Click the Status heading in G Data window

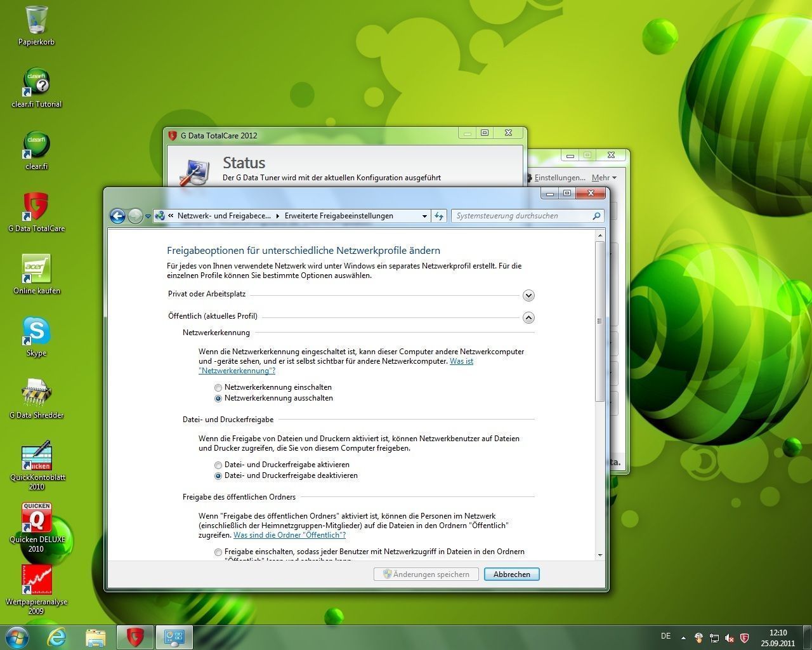click(x=244, y=162)
